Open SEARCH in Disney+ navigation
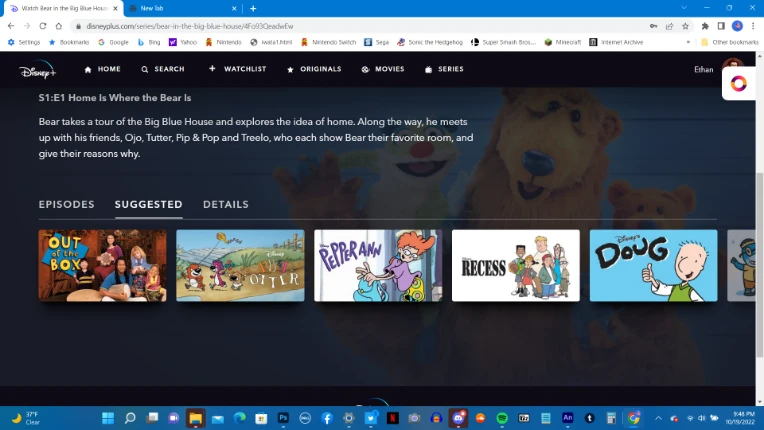The image size is (764, 430). [x=163, y=69]
